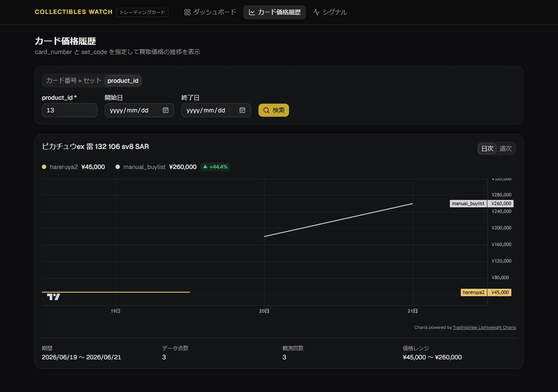Click the 観測回数 label
Viewport: 558px width, 392px height.
[293, 348]
